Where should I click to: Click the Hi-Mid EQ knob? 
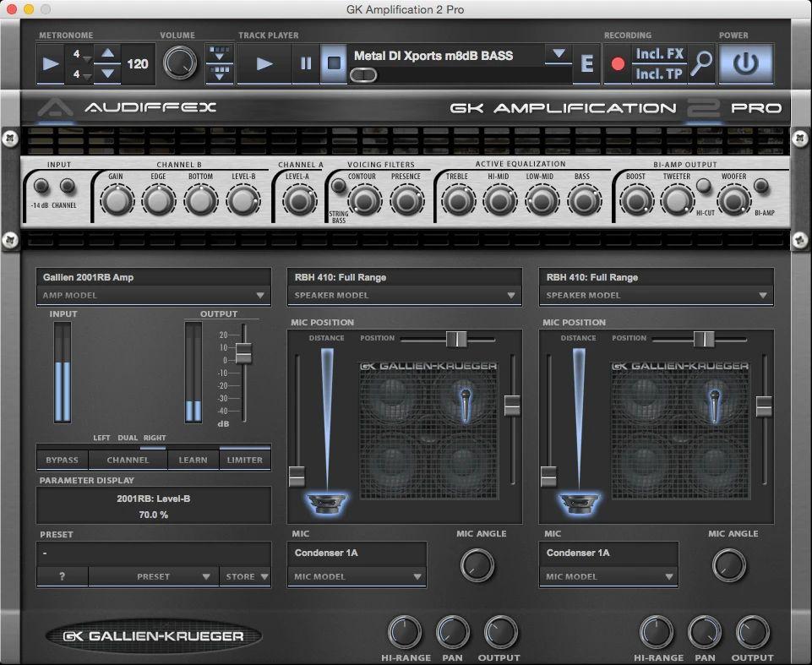(x=499, y=200)
